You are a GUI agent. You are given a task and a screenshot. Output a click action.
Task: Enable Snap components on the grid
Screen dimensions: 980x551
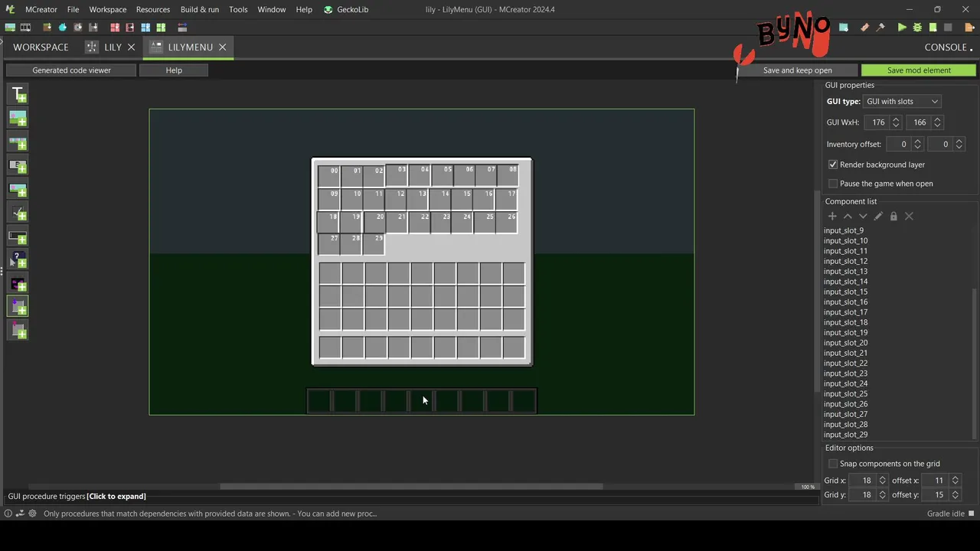[833, 464]
